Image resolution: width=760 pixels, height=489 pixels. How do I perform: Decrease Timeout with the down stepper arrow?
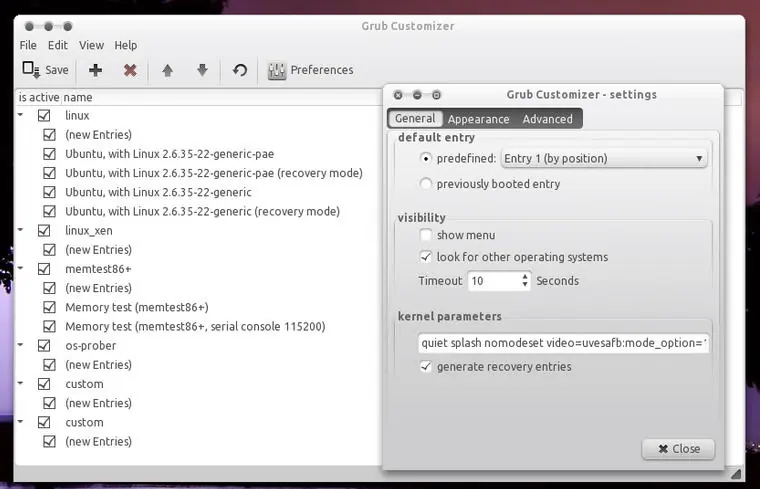click(525, 284)
